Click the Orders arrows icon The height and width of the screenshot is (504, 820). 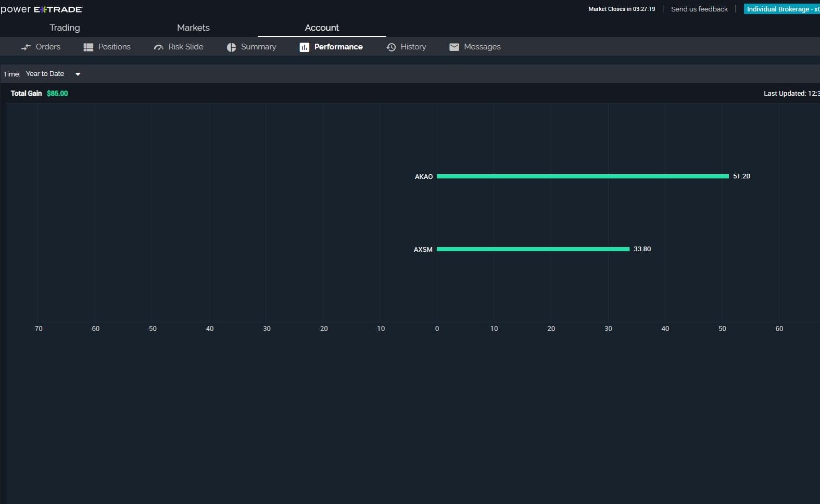point(26,47)
